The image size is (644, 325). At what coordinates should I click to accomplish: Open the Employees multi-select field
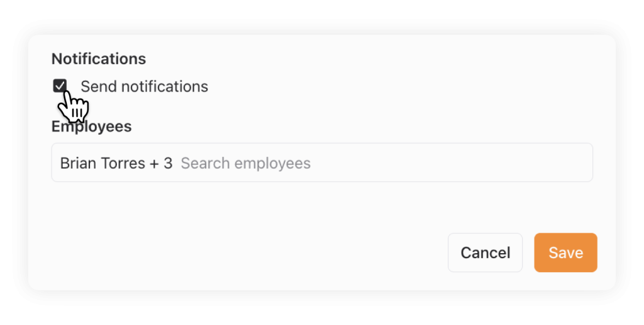[x=322, y=162]
